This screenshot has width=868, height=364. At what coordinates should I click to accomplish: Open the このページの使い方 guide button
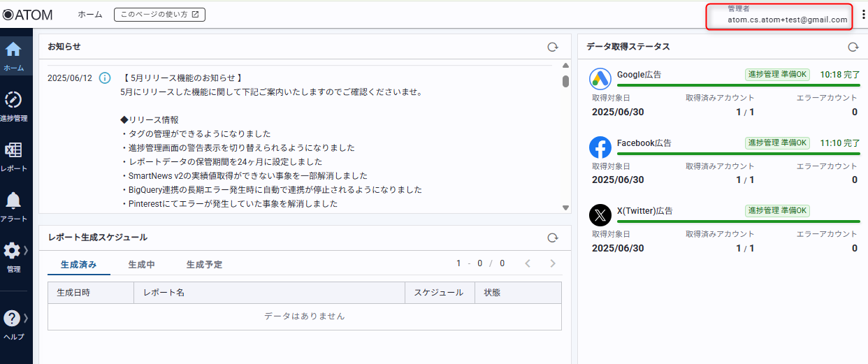click(159, 15)
